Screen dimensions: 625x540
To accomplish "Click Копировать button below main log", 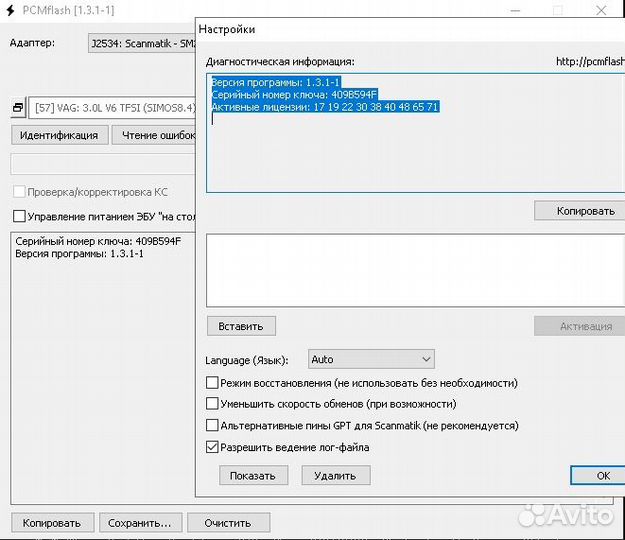I will tap(53, 522).
